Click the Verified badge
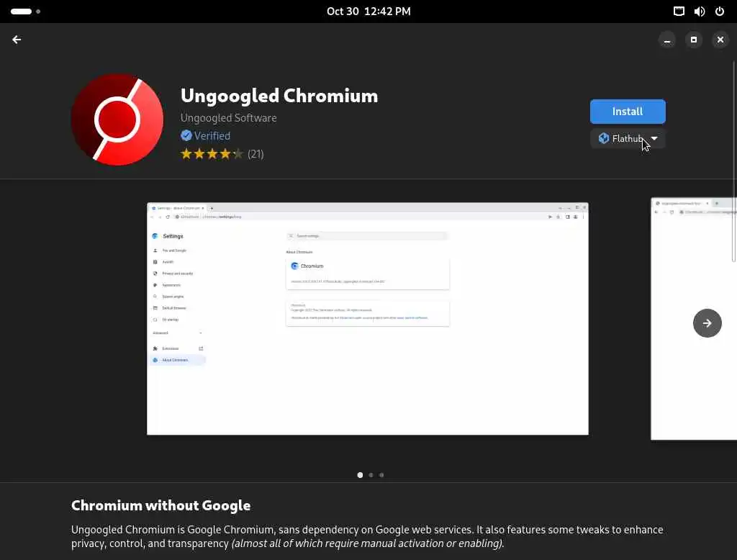 coord(205,136)
